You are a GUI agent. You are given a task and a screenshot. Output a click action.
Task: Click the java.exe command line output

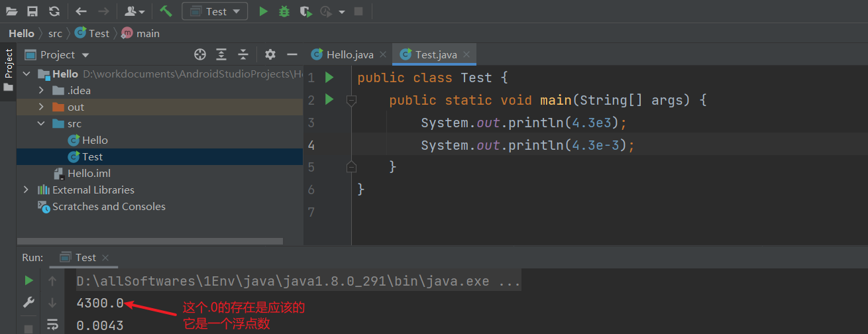point(299,282)
